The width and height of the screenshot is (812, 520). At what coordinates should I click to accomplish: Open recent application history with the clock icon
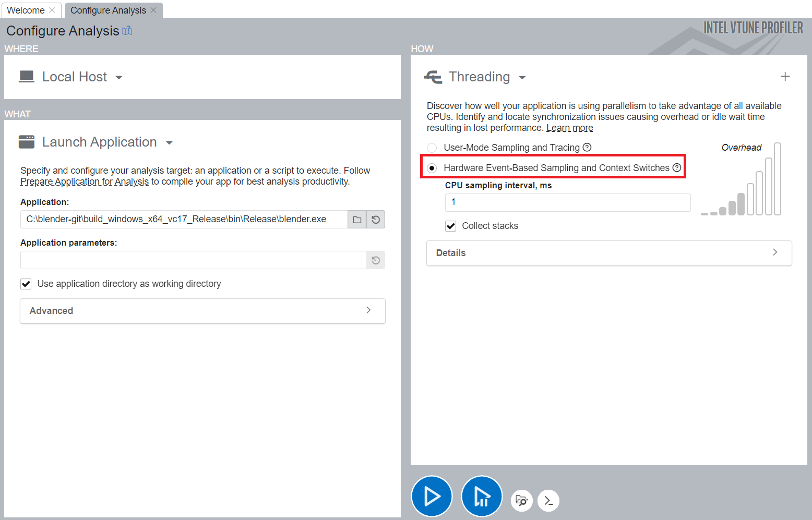375,219
